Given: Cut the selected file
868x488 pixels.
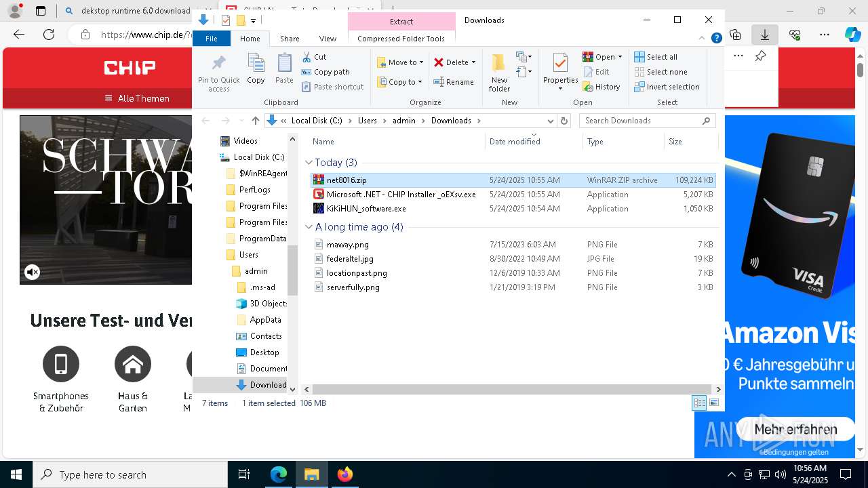Looking at the screenshot, I should click(x=314, y=57).
